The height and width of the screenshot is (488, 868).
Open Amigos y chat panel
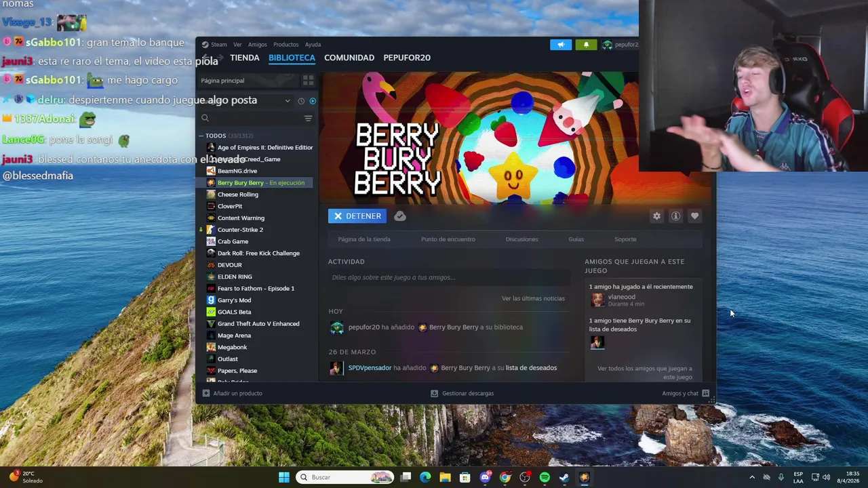686,393
